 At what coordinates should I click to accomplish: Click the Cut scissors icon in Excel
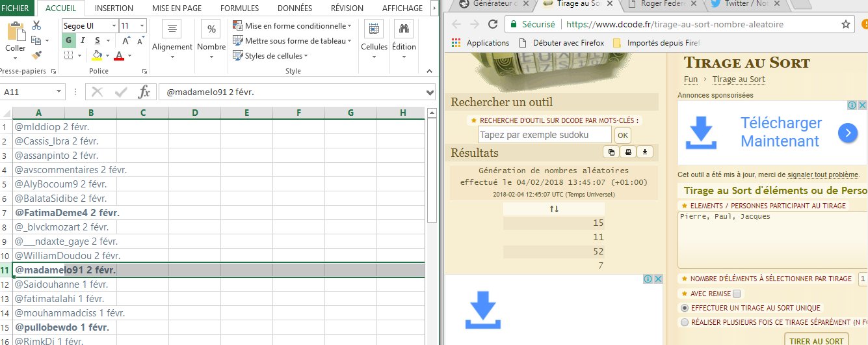[x=36, y=25]
